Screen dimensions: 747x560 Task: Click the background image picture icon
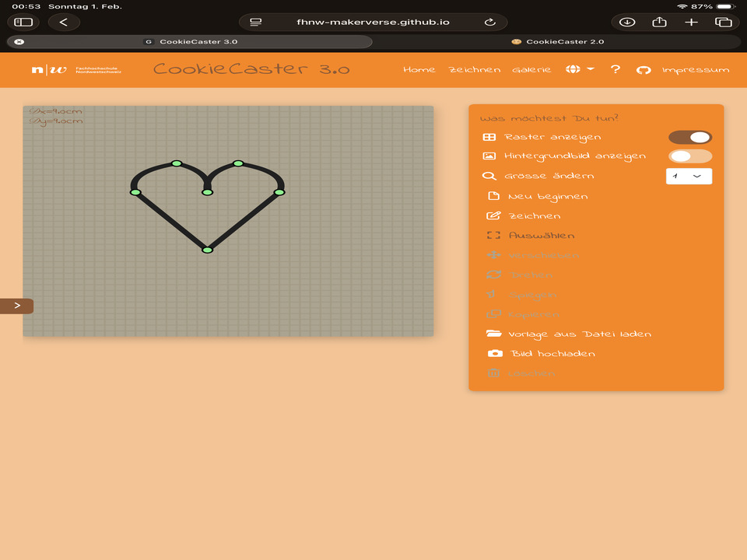(x=489, y=156)
